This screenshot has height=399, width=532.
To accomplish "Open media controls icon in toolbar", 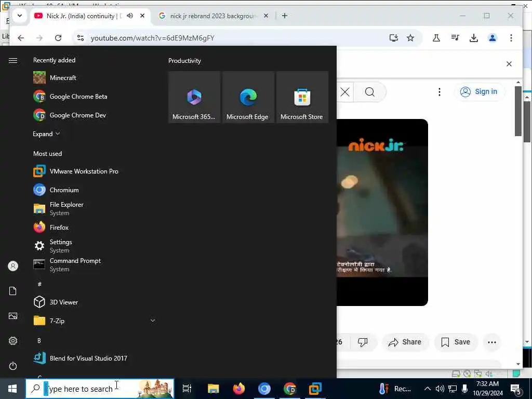I will coord(455,38).
